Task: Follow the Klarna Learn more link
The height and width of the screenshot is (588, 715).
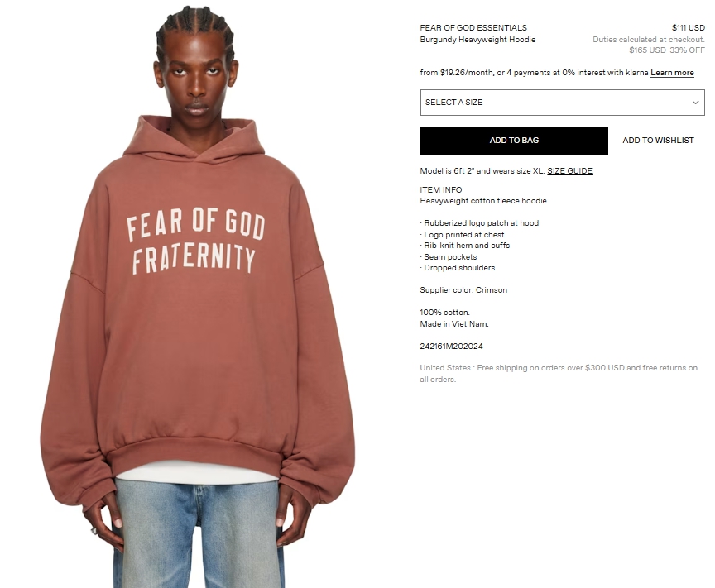Action: (672, 73)
